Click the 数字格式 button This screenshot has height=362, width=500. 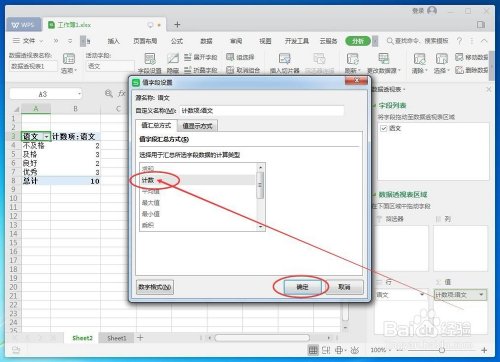(x=155, y=287)
